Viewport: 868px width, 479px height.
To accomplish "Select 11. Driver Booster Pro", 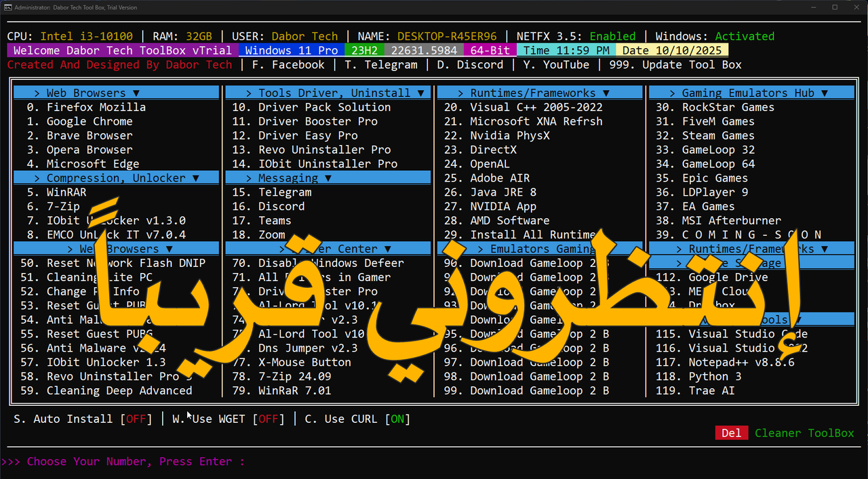I will pyautogui.click(x=305, y=121).
